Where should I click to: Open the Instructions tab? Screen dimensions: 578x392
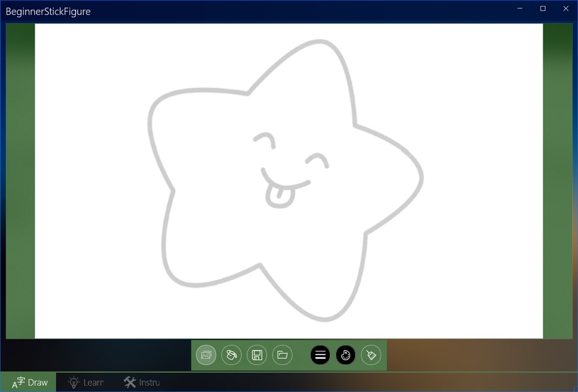pyautogui.click(x=142, y=382)
